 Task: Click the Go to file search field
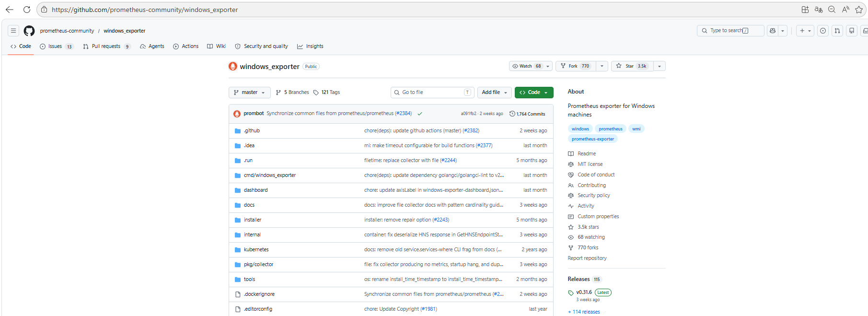point(432,93)
